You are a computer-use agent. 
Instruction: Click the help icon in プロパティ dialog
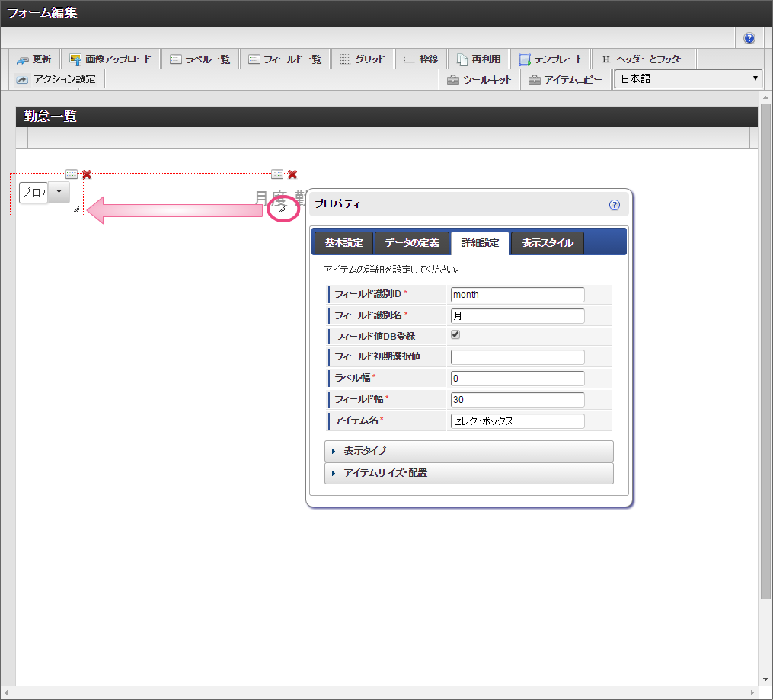pyautogui.click(x=615, y=205)
